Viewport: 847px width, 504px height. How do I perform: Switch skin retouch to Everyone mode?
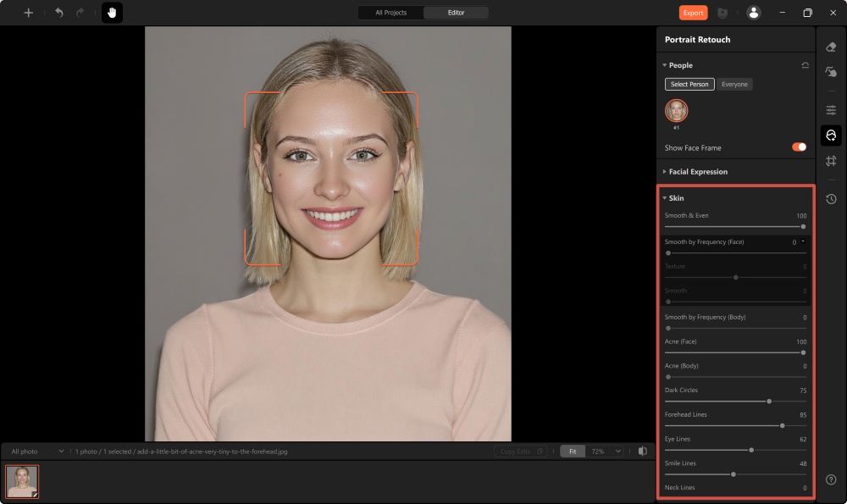734,84
